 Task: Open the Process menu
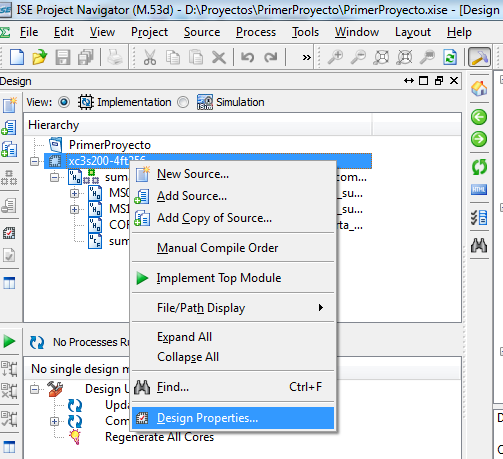(x=256, y=32)
